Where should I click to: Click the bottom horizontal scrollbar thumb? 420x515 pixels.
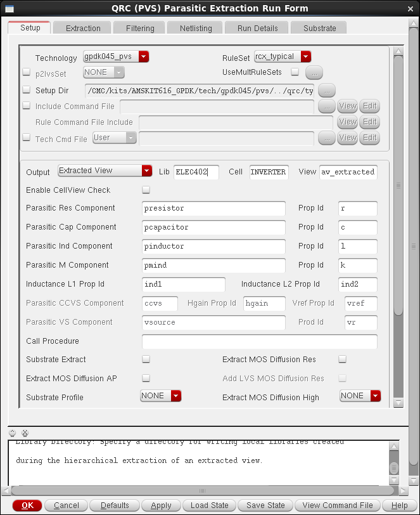203,491
